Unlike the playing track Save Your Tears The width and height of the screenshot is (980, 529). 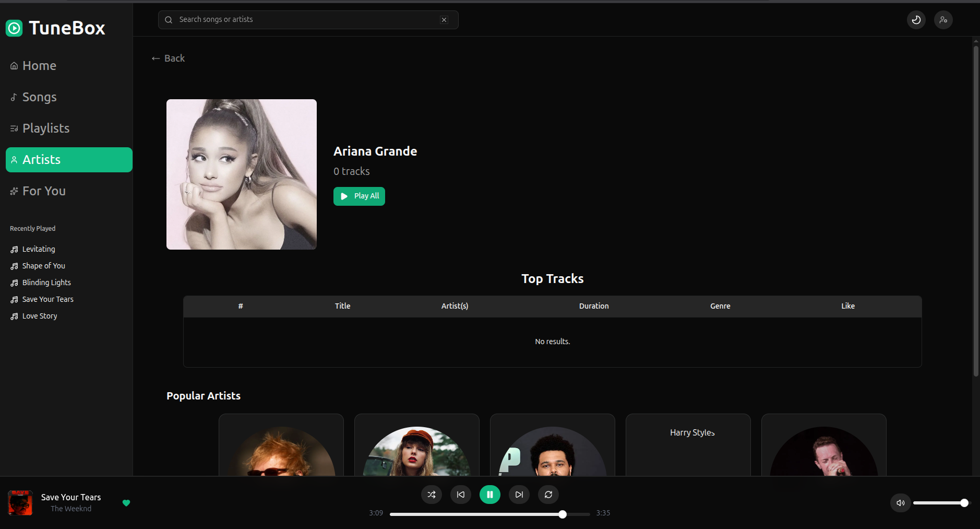click(126, 503)
